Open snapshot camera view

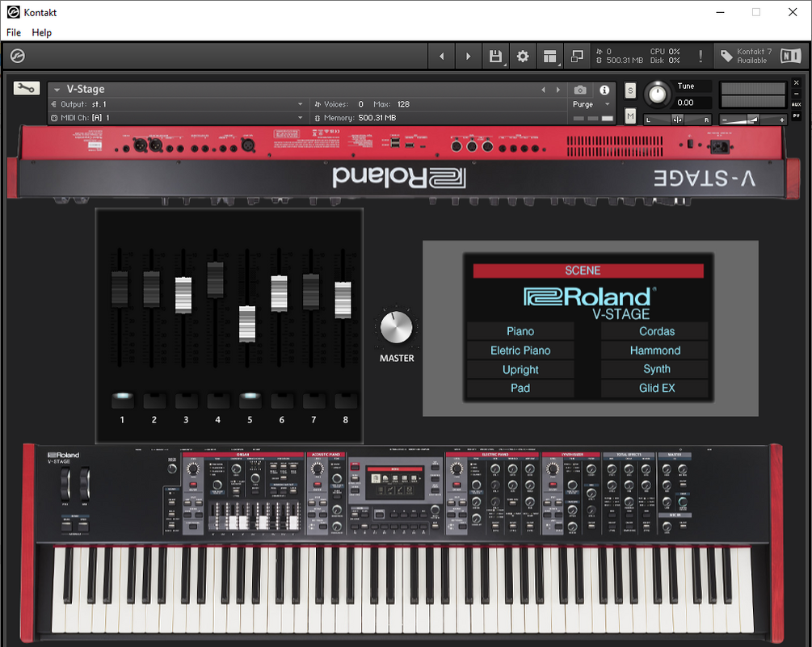point(580,90)
